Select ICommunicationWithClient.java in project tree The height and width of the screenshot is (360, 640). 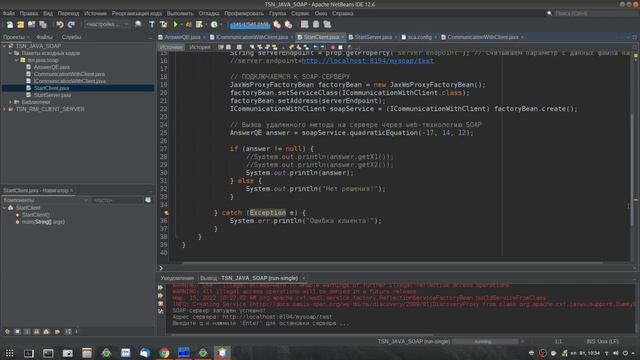pos(69,81)
